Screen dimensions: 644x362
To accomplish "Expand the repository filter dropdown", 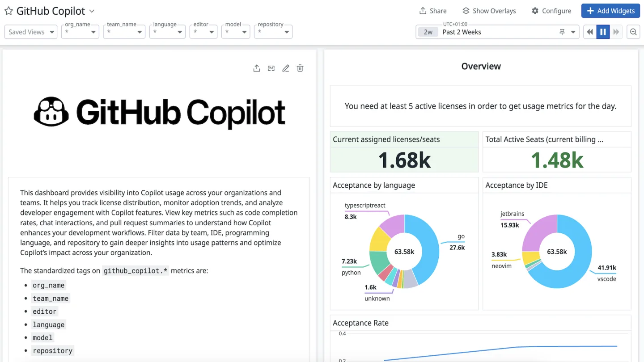I will pyautogui.click(x=273, y=32).
